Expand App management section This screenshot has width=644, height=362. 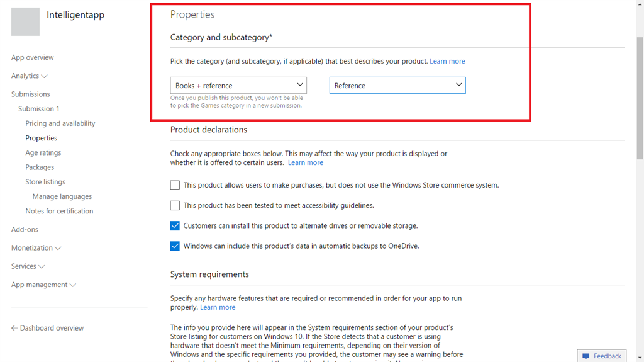(x=73, y=285)
